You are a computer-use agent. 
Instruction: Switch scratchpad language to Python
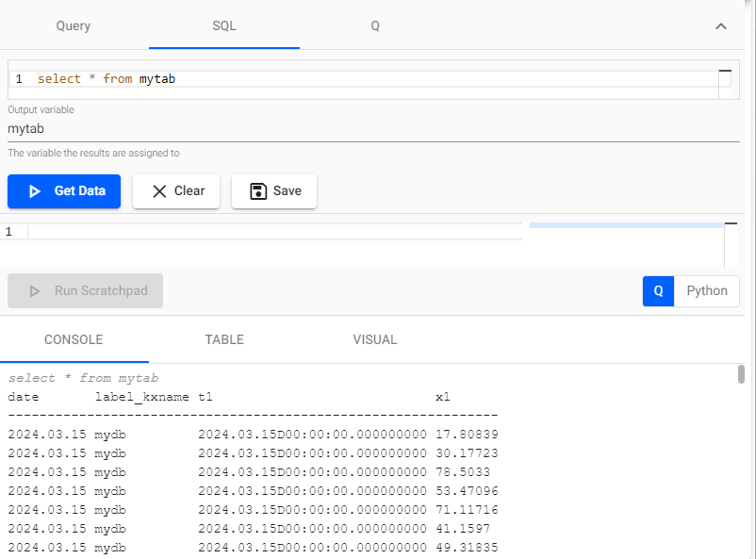(x=706, y=291)
